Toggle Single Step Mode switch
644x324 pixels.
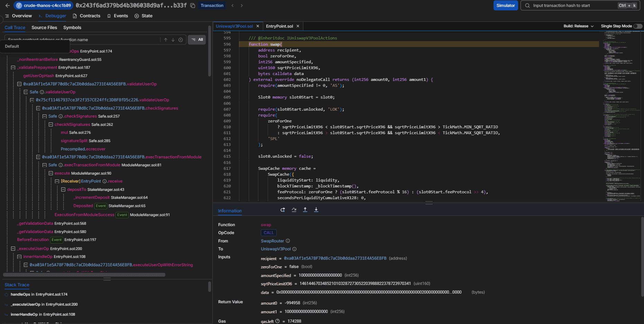(x=638, y=26)
